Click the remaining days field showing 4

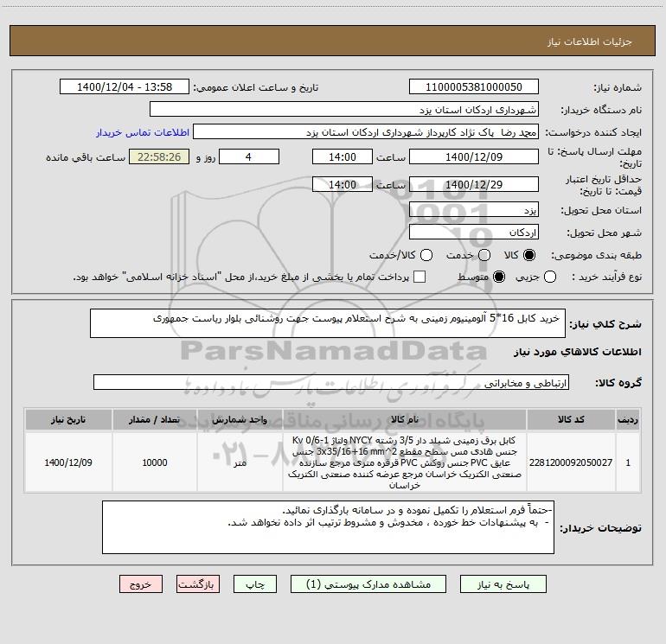[249, 156]
